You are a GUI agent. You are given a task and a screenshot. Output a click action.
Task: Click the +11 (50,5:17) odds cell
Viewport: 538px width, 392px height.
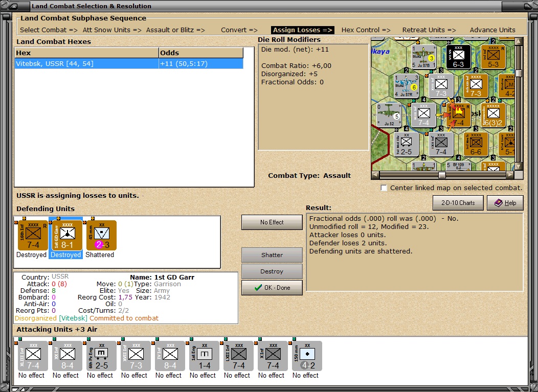[201, 63]
